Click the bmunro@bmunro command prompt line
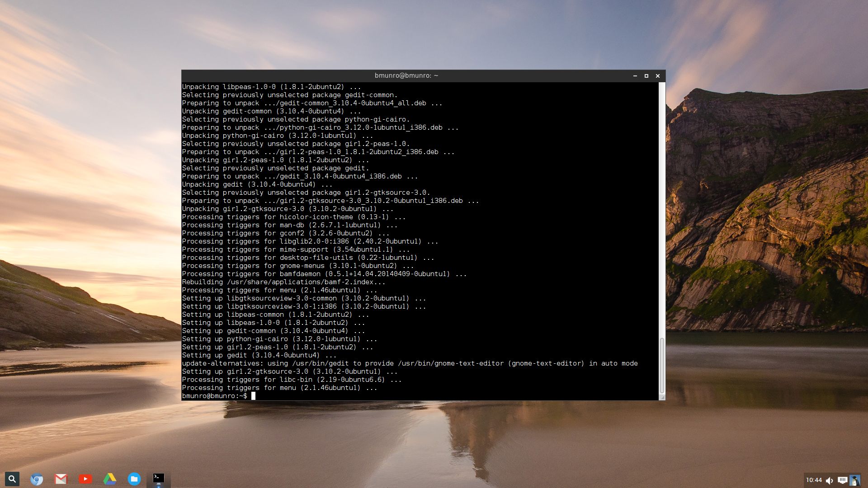Screen dimensions: 868x488 coord(215,396)
